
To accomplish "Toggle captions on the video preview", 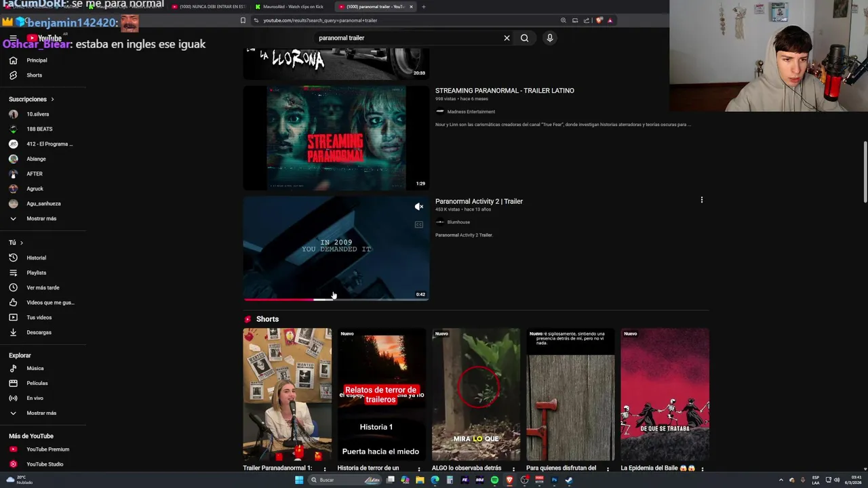I will coord(419,224).
